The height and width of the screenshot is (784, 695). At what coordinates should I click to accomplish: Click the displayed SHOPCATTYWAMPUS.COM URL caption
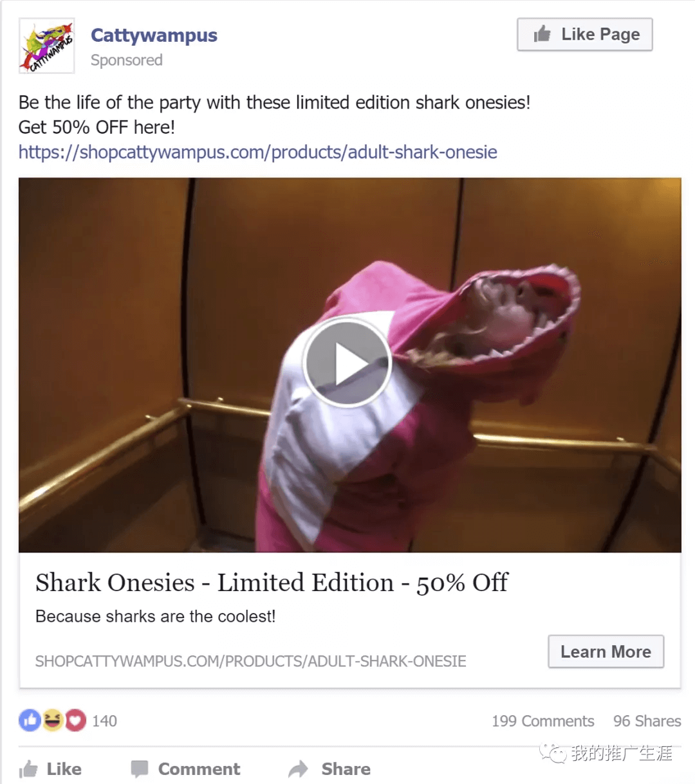250,661
